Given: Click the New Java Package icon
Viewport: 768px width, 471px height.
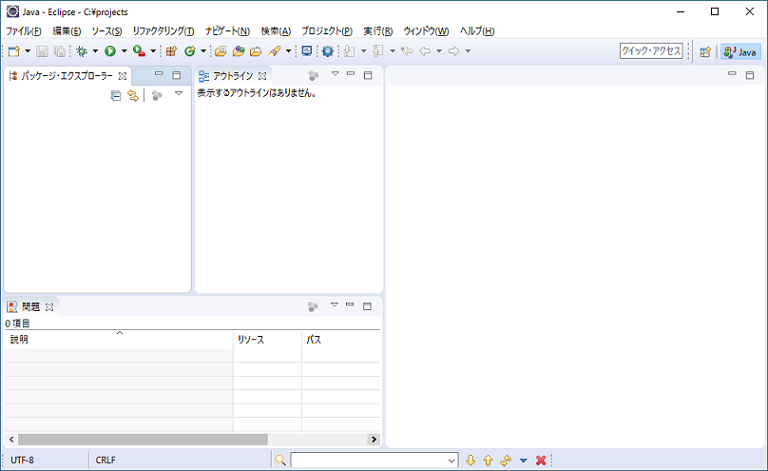Looking at the screenshot, I should (x=171, y=51).
